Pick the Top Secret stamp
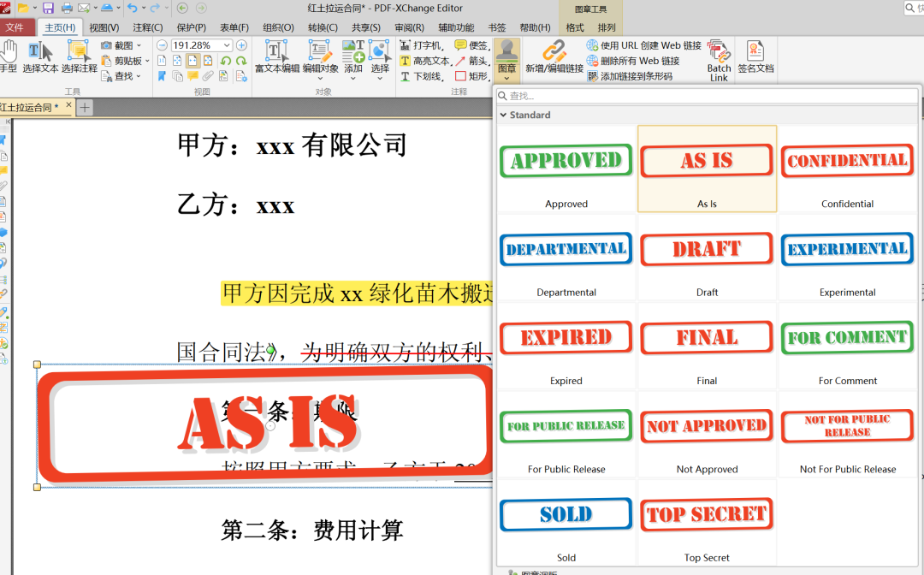The height and width of the screenshot is (575, 924). pyautogui.click(x=707, y=523)
